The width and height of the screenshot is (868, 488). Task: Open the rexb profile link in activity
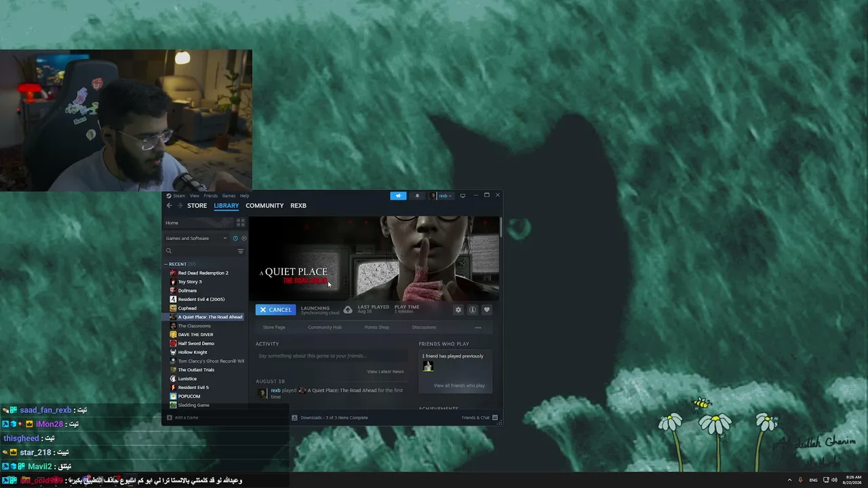[x=276, y=390]
